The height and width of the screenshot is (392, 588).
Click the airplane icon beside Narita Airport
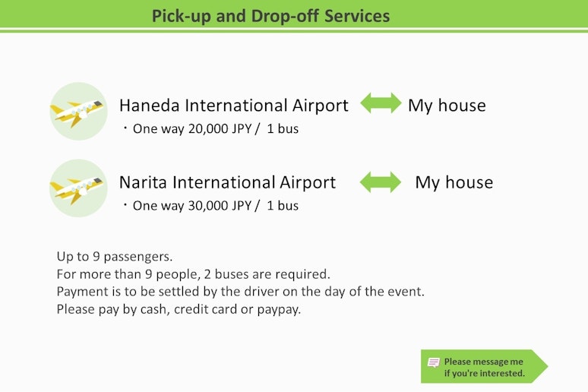tap(78, 188)
